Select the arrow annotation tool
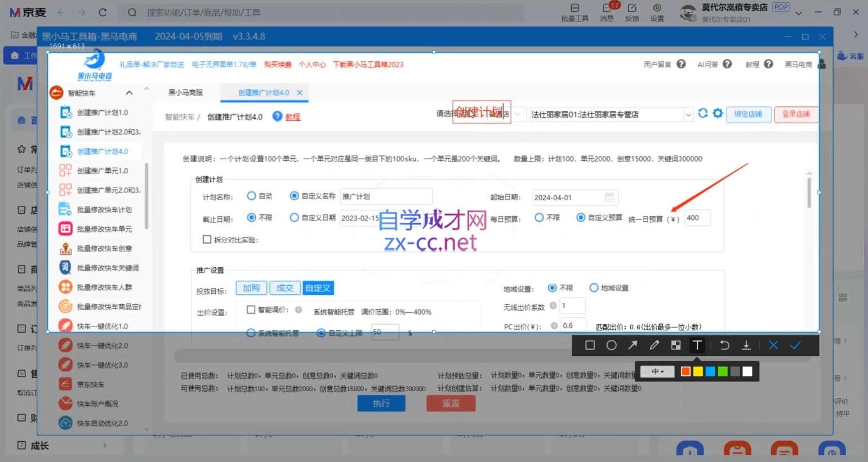This screenshot has width=868, height=462. click(633, 346)
